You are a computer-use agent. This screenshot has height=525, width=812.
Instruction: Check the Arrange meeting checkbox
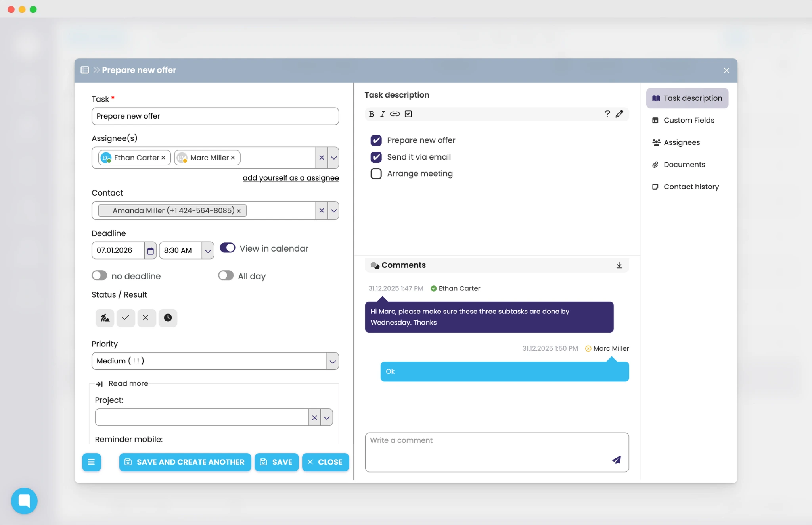(376, 174)
